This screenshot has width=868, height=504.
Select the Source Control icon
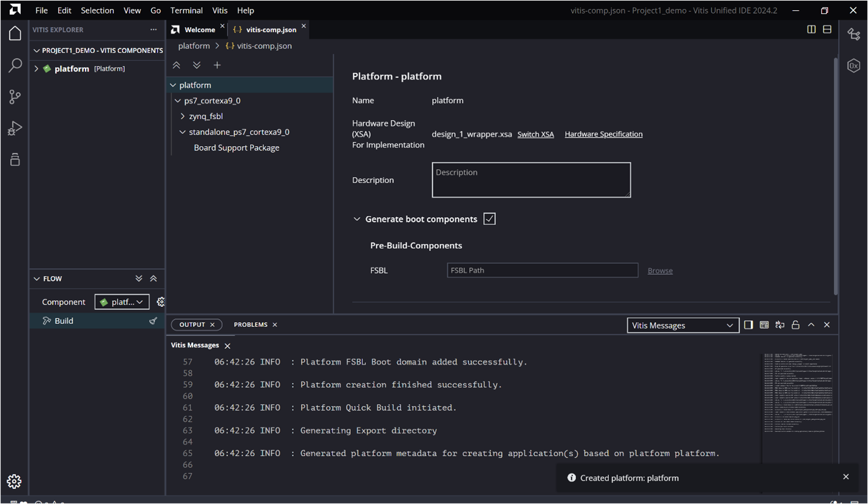(15, 97)
